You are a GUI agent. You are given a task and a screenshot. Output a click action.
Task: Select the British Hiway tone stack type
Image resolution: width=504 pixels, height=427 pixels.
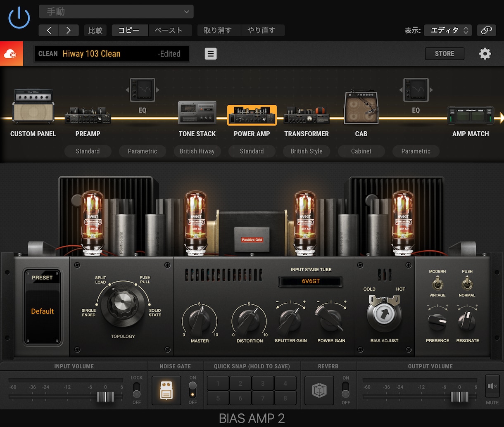click(x=197, y=151)
